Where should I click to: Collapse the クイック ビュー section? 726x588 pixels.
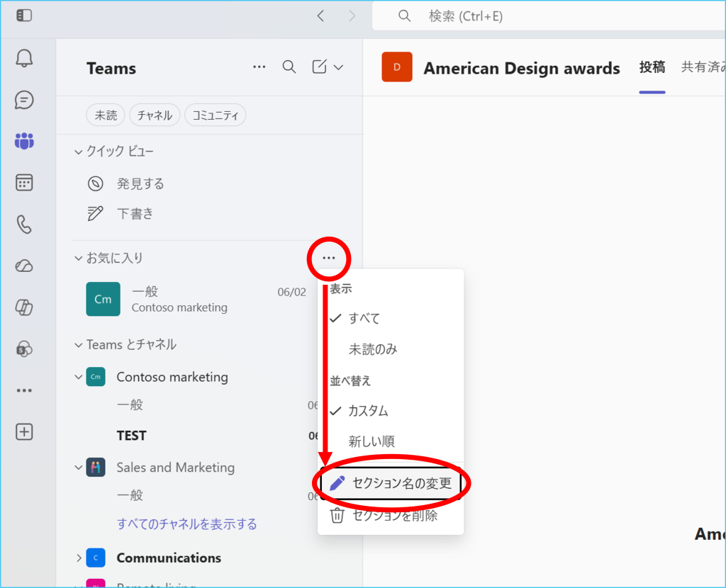pyautogui.click(x=78, y=152)
